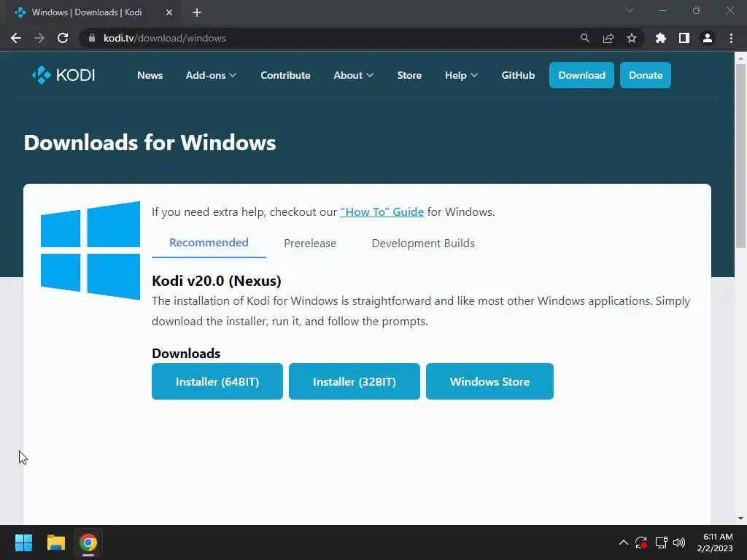This screenshot has width=747, height=560.
Task: Click the large Windows logo image
Action: point(90,251)
